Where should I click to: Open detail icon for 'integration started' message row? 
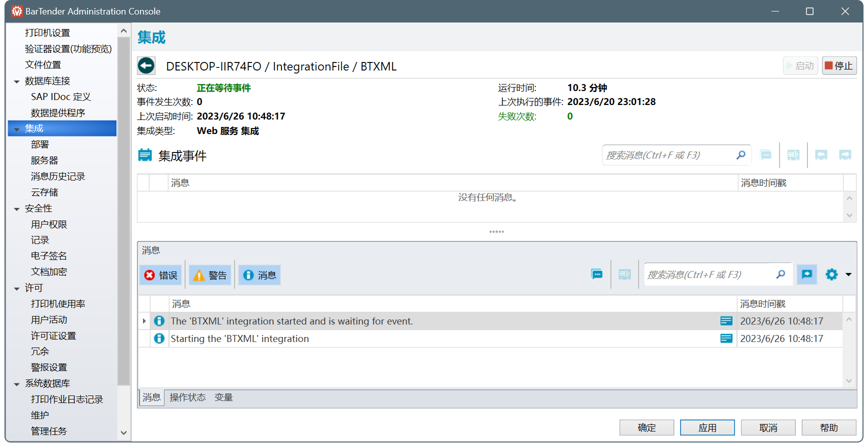pos(726,321)
